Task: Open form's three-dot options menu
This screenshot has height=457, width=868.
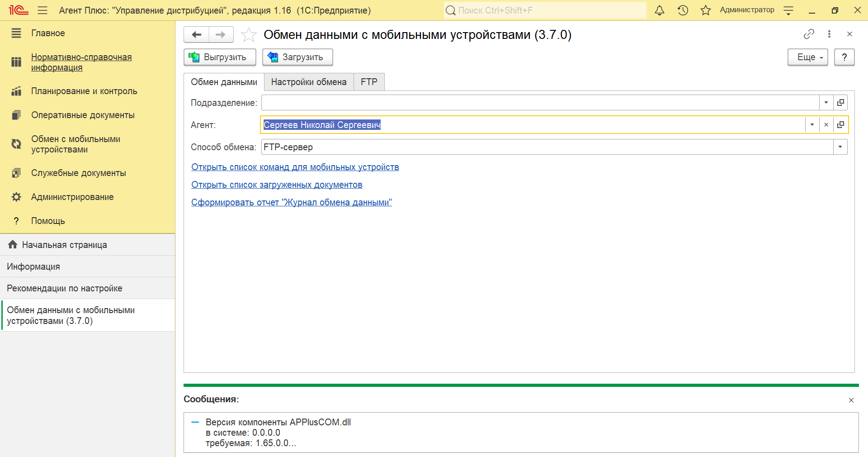Action: pos(829,34)
